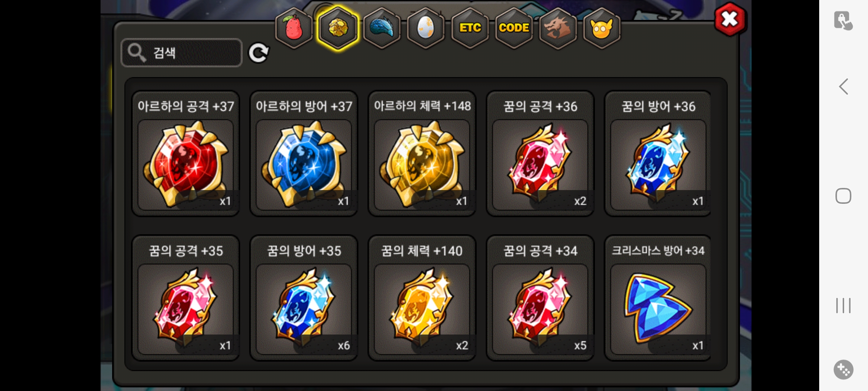Open the fruit food category tab

click(x=294, y=28)
